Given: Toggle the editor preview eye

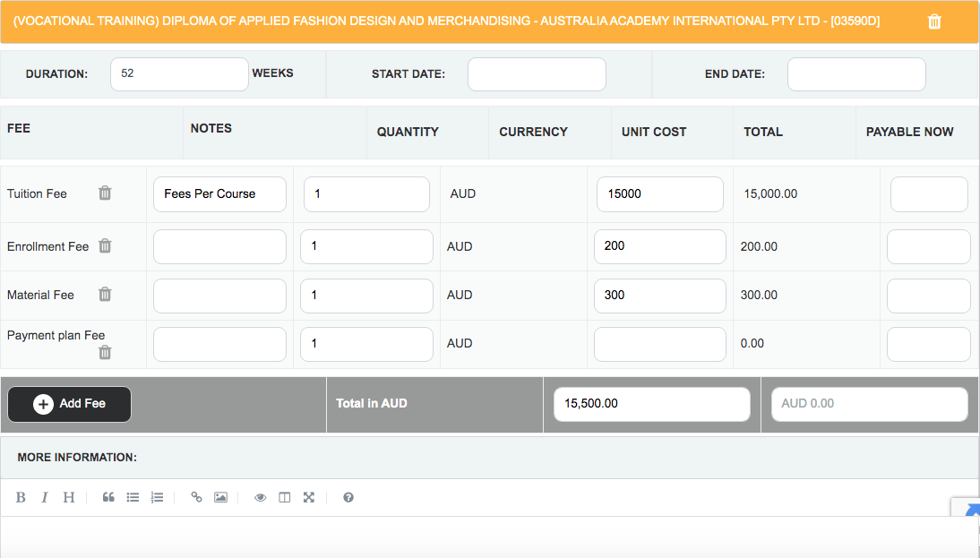Looking at the screenshot, I should click(x=260, y=497).
